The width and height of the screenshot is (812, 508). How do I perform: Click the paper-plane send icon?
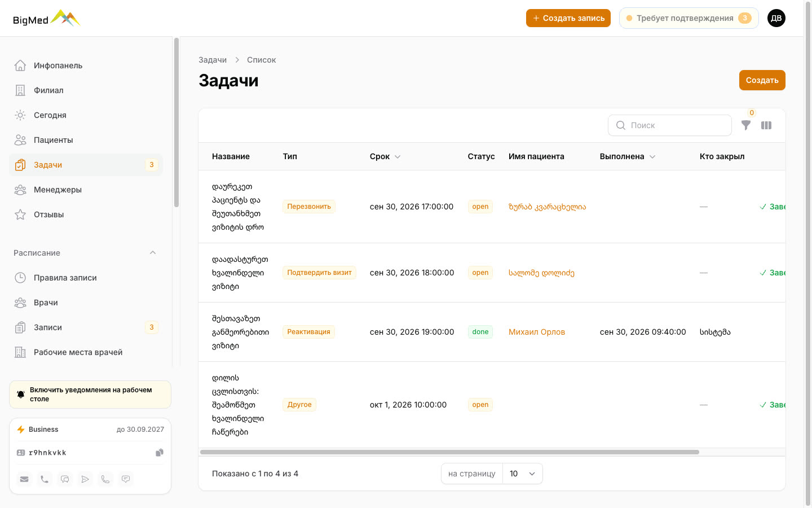85,479
